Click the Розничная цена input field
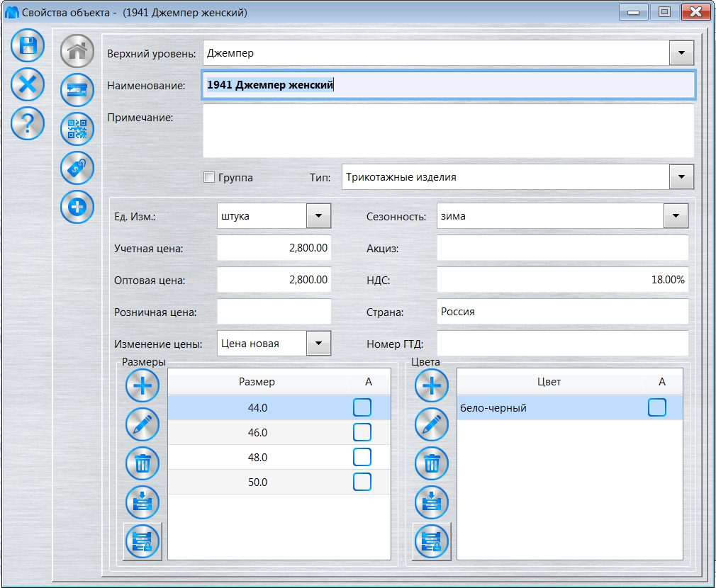This screenshot has height=588, width=716. (274, 312)
